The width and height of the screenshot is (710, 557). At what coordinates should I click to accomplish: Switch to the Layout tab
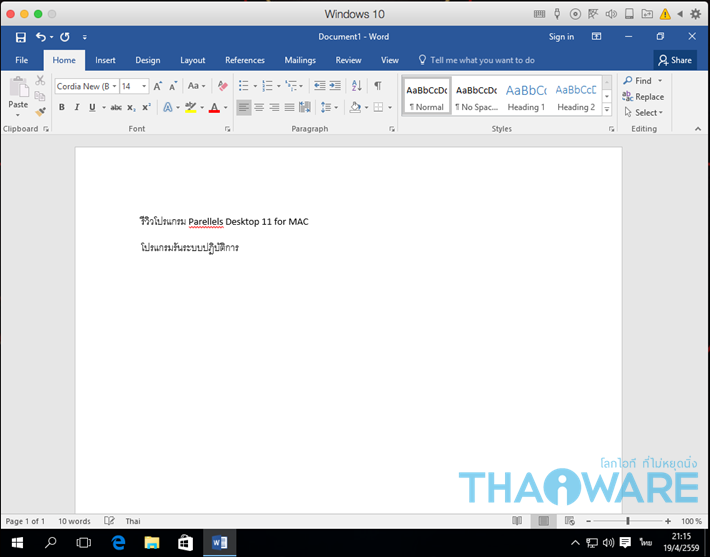[192, 60]
